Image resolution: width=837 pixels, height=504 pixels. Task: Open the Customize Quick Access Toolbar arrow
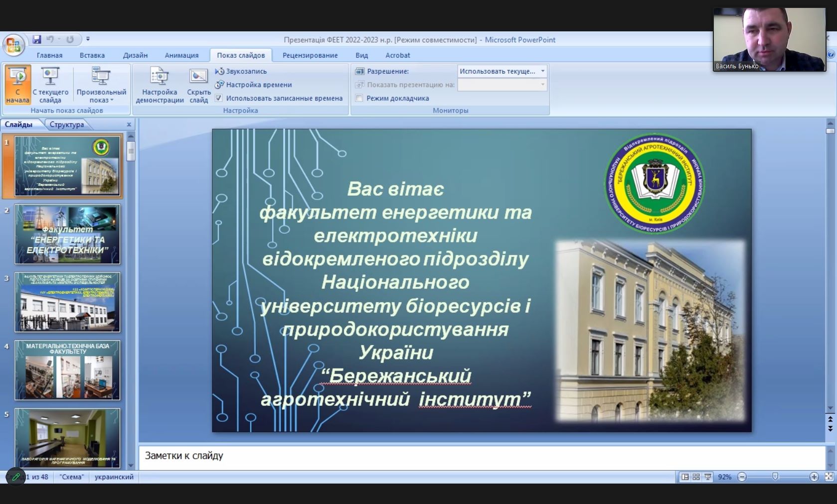88,39
